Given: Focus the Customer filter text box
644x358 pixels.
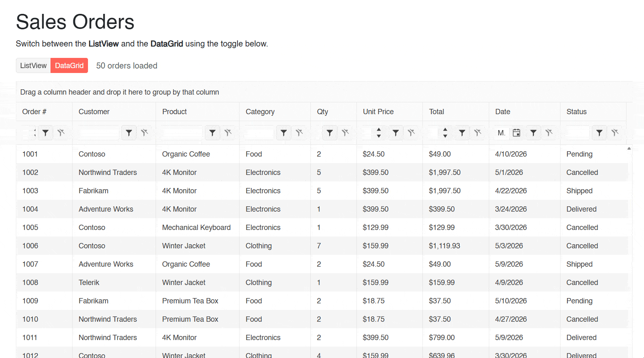Looking at the screenshot, I should 98,133.
